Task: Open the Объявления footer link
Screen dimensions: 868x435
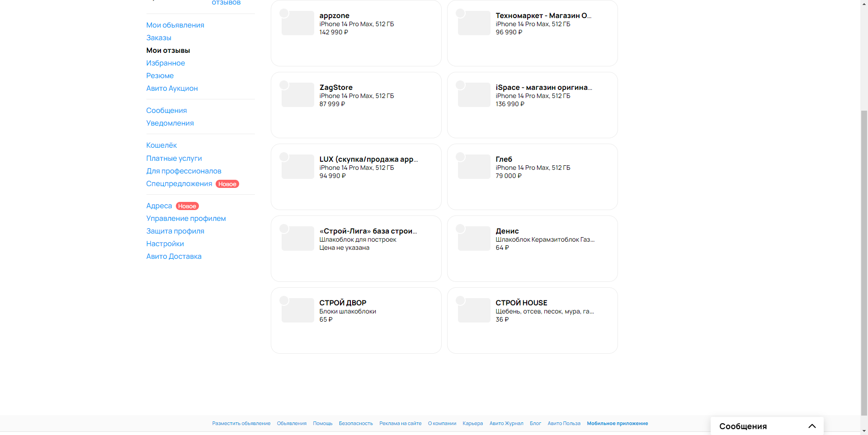Action: point(292,423)
